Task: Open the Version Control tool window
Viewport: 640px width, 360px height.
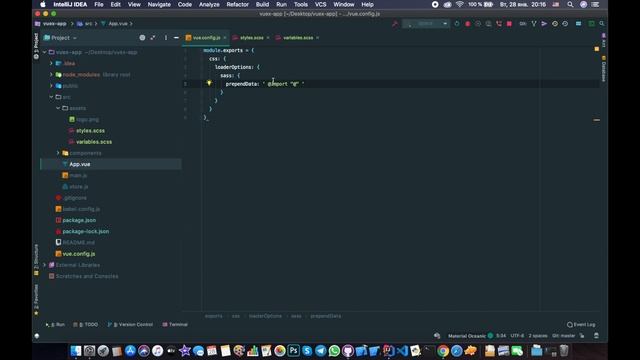Action: pyautogui.click(x=130, y=324)
